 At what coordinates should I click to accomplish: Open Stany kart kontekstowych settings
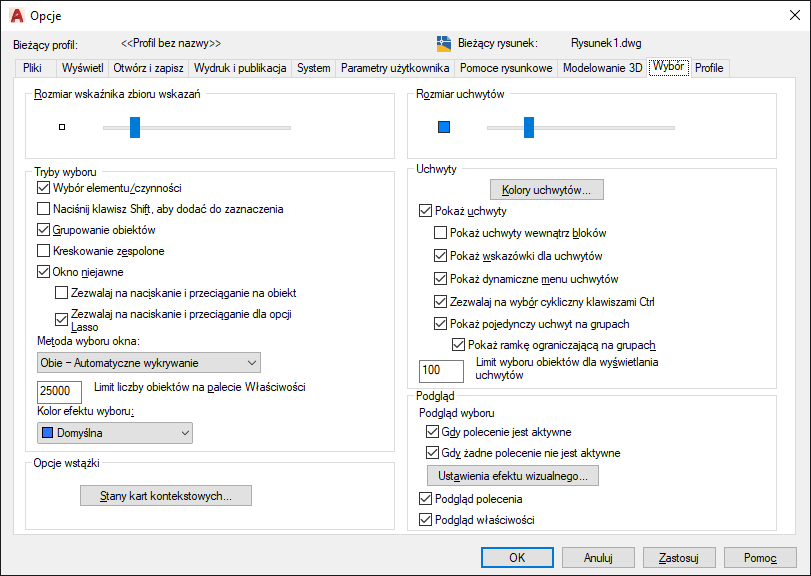(x=165, y=496)
